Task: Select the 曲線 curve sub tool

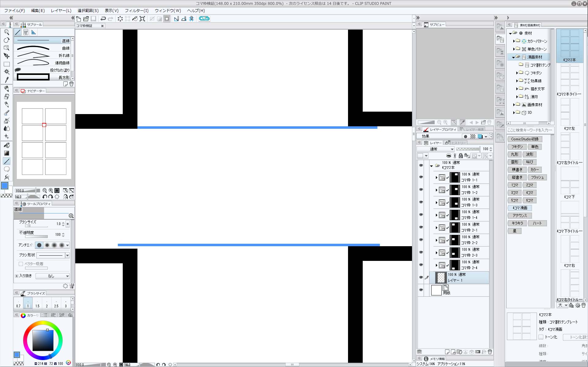Action: pyautogui.click(x=43, y=48)
